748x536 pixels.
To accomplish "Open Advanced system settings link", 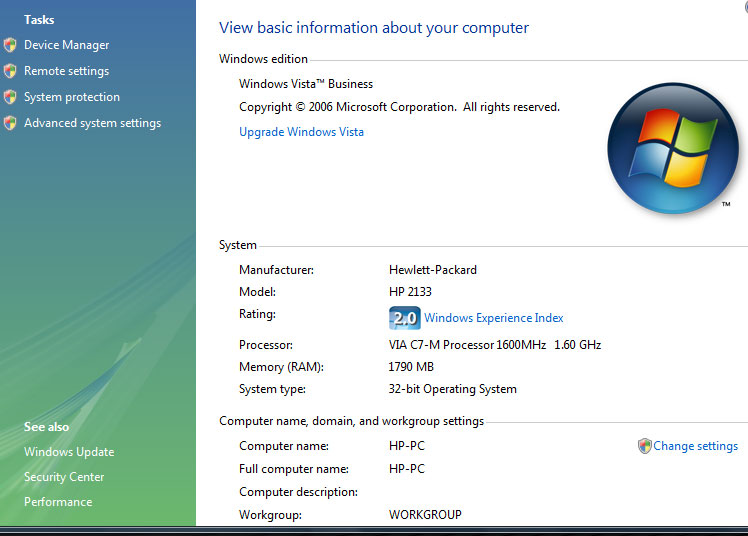I will point(93,123).
